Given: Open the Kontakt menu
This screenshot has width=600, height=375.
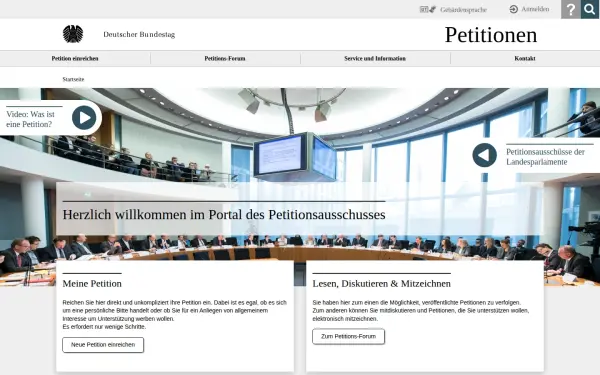Looking at the screenshot, I should 525,59.
